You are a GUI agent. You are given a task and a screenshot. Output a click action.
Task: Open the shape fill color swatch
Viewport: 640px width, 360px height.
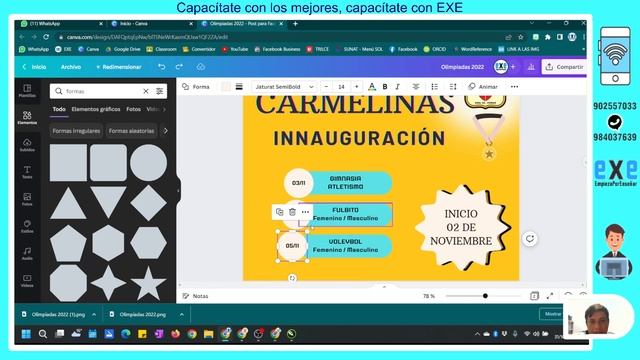click(x=226, y=87)
